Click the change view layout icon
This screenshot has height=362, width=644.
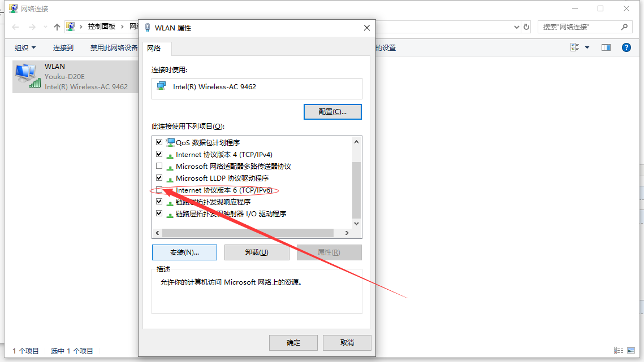tap(574, 47)
